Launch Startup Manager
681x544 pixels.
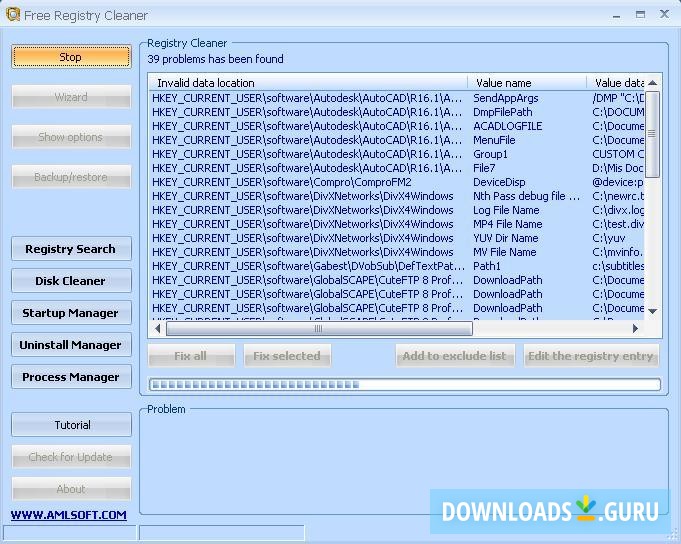point(71,313)
